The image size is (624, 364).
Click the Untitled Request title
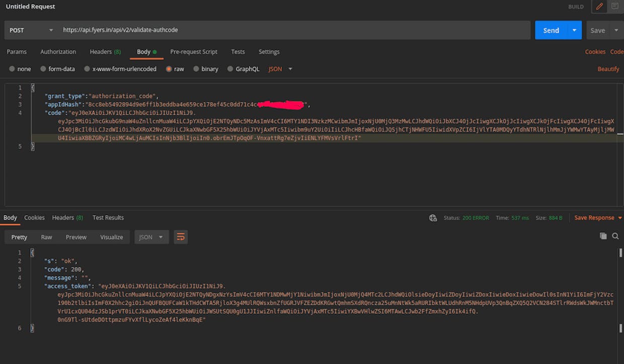click(x=30, y=7)
